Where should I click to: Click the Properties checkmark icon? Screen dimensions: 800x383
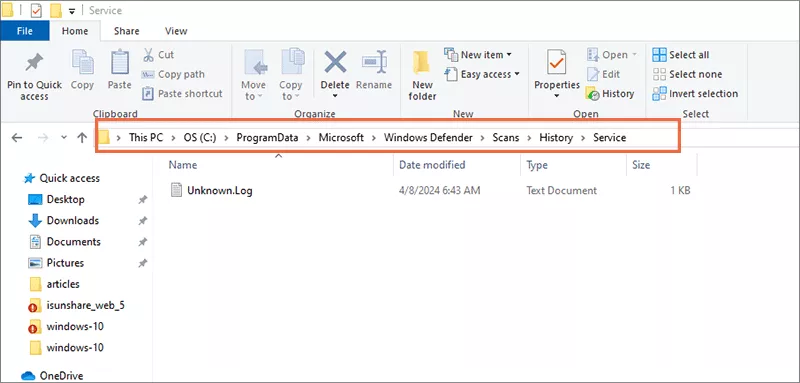tap(556, 63)
